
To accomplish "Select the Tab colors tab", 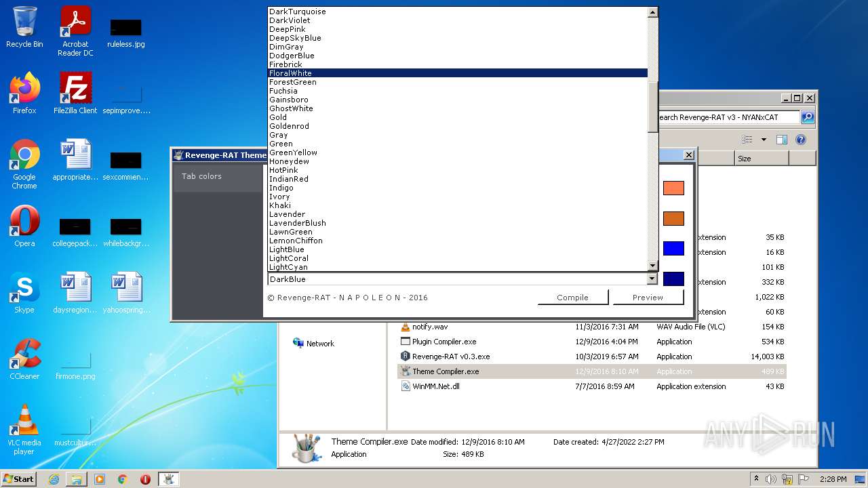I will point(218,177).
